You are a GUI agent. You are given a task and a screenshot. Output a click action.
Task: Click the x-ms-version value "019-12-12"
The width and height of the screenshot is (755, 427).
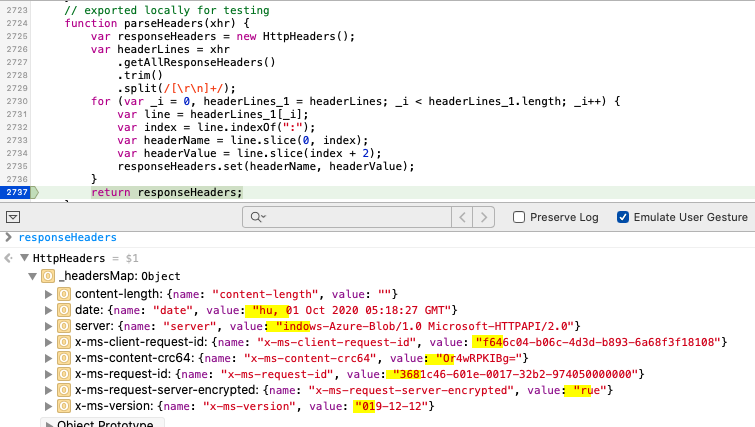click(x=391, y=406)
